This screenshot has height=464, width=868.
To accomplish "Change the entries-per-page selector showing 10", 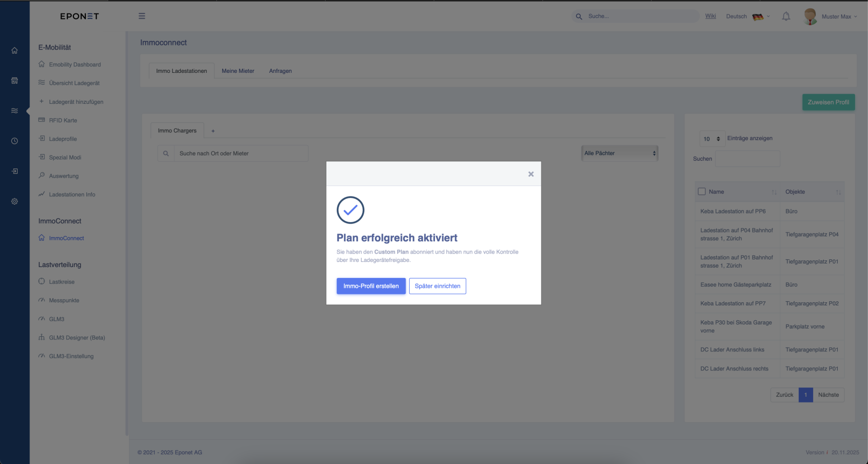I will click(711, 139).
